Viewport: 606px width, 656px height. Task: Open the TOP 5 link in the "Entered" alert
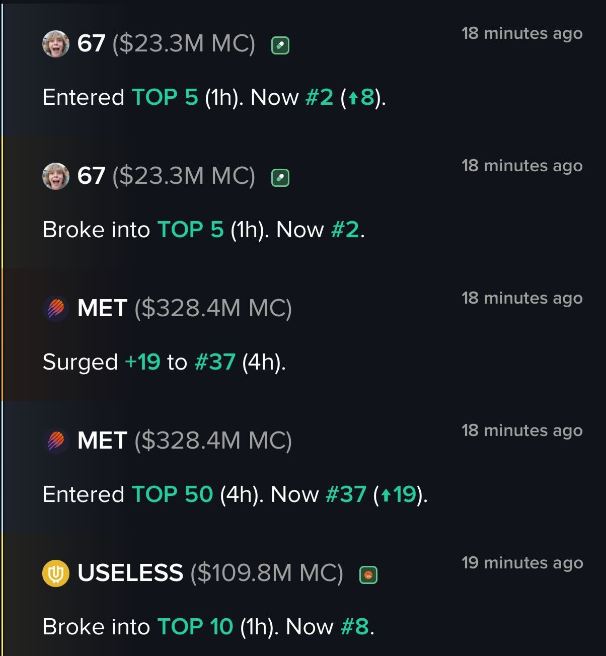(165, 97)
